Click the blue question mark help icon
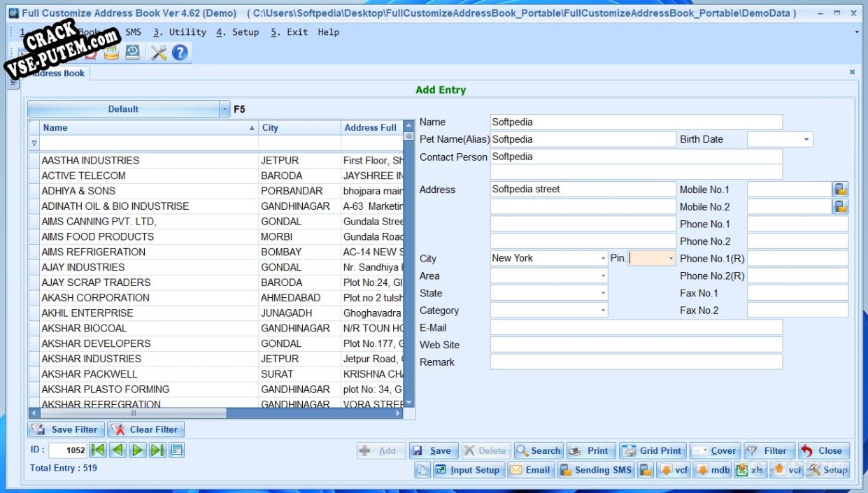The width and height of the screenshot is (868, 493). tap(180, 52)
